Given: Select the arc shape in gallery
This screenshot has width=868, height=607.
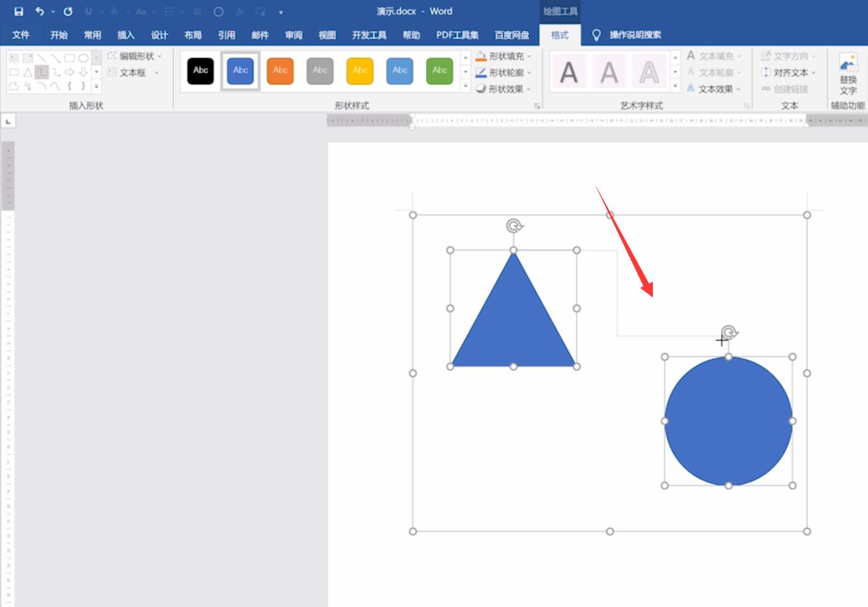Looking at the screenshot, I should [42, 86].
